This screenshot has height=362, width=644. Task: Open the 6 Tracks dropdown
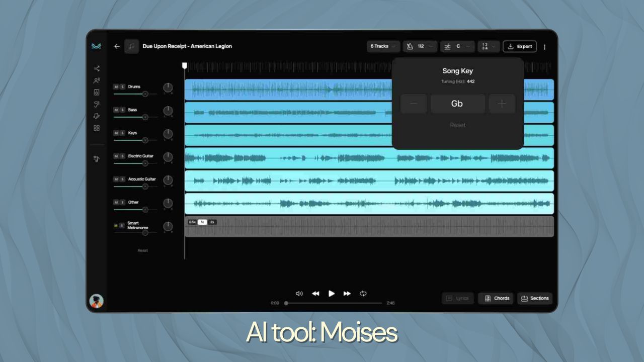[382, 46]
